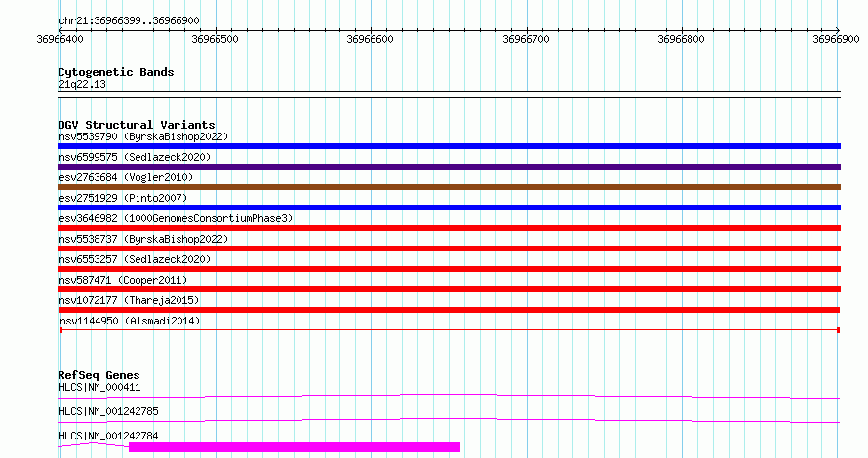
Task: Select red bar under nsv6553257 label
Action: point(449,269)
